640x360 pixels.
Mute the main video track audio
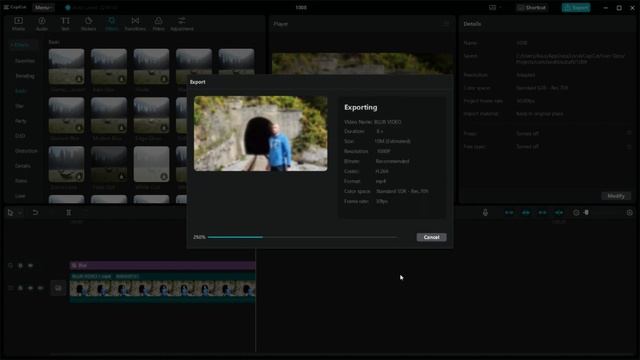point(40,288)
